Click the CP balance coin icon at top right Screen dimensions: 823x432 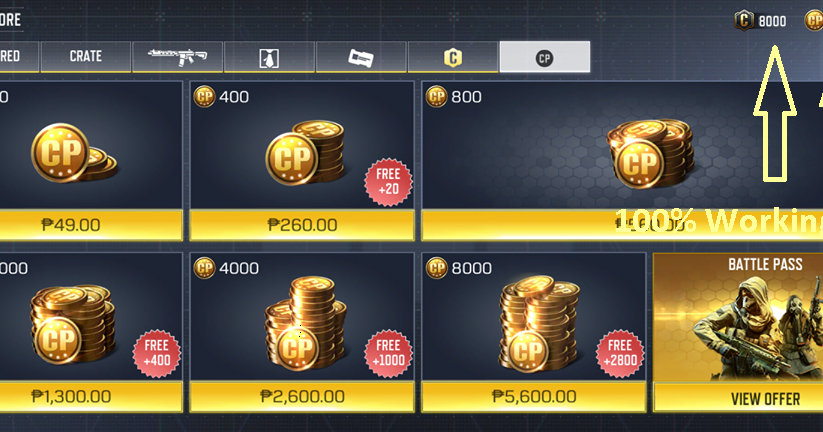[814, 21]
